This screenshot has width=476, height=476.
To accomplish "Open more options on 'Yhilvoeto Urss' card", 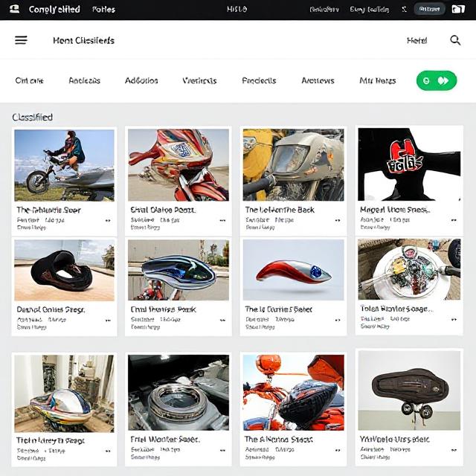I will coord(454,450).
